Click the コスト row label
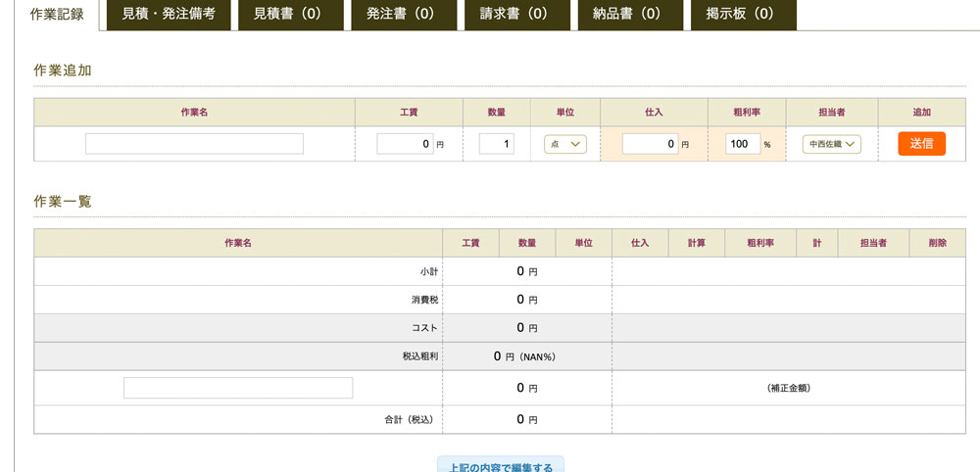This screenshot has width=980, height=472. [425, 328]
